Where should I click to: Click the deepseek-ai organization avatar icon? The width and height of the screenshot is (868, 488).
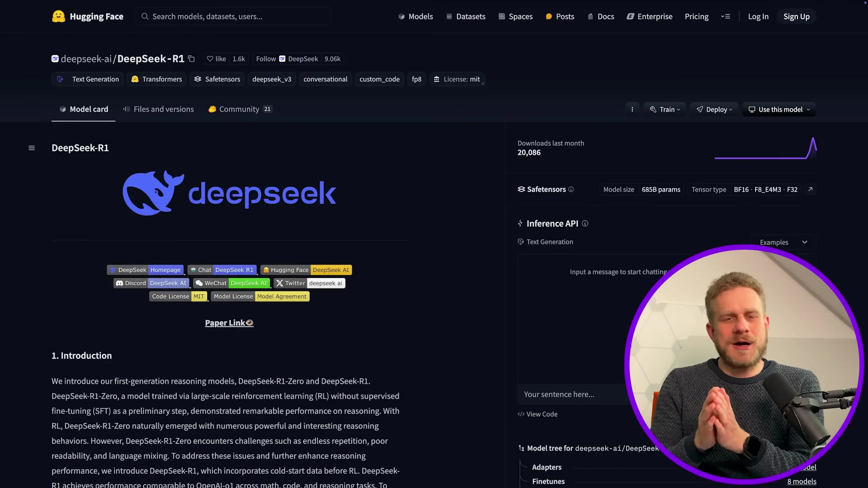click(x=55, y=59)
